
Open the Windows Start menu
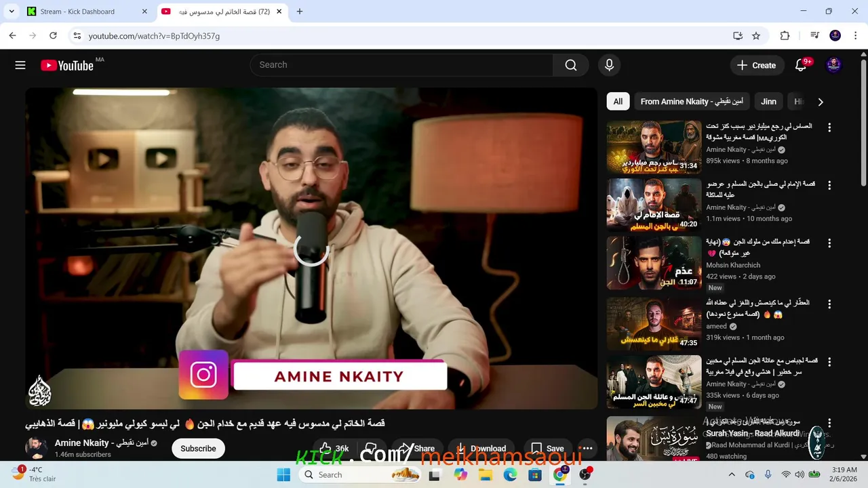[283, 475]
